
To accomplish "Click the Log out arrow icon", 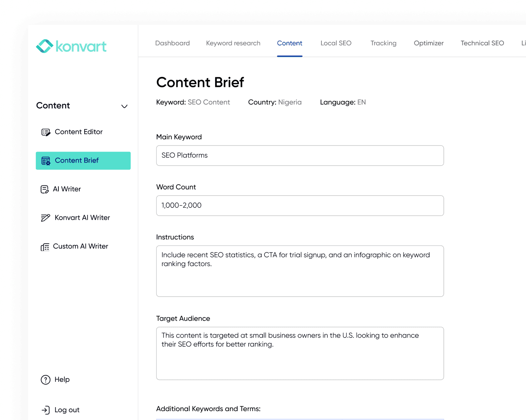I will coord(45,410).
